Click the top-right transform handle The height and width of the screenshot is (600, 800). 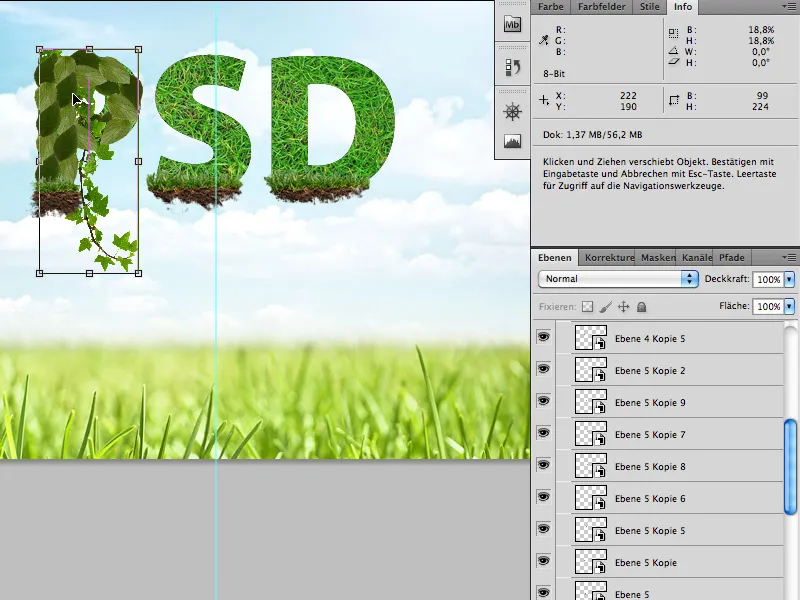138,49
